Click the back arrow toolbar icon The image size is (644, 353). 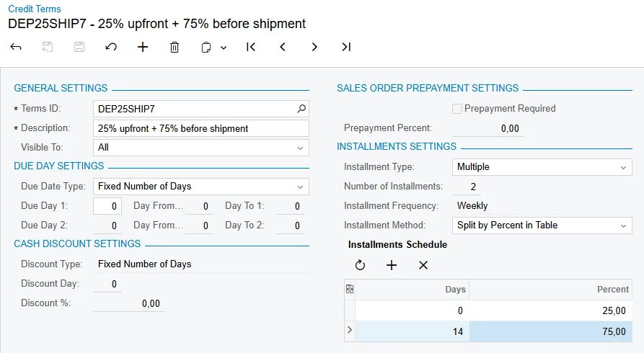point(16,47)
